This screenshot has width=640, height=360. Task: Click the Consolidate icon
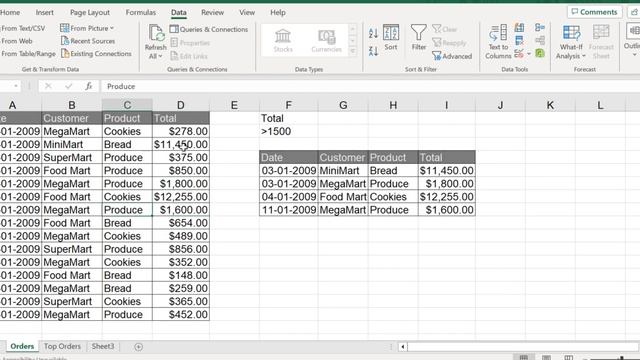click(x=540, y=27)
